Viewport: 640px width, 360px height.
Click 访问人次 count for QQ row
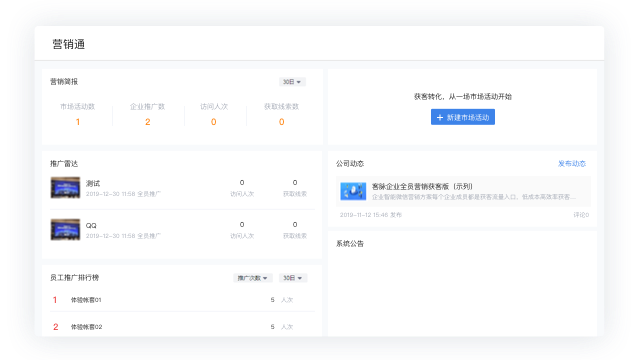tap(242, 224)
